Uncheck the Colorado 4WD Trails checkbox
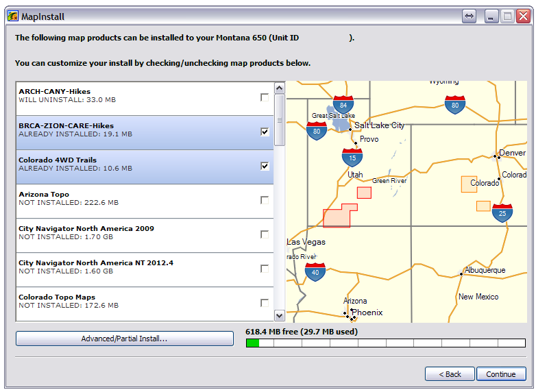The image size is (536, 392). pos(265,166)
